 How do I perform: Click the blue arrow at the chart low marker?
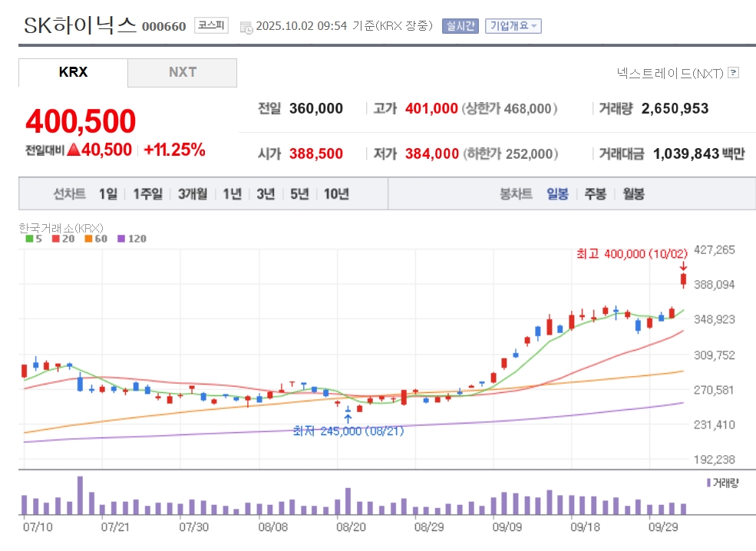tap(348, 419)
